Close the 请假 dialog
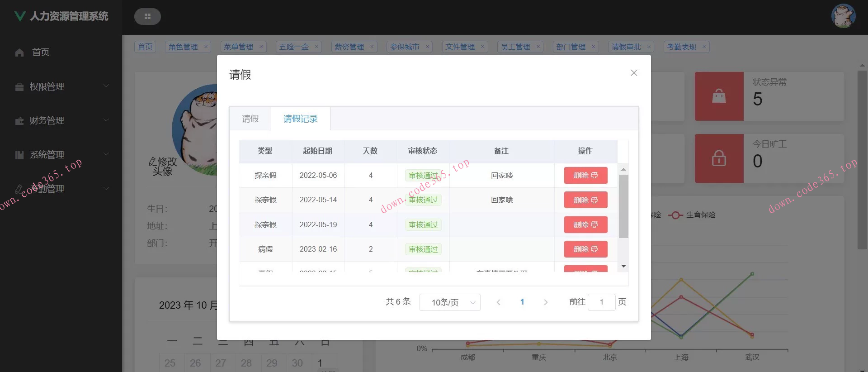Viewport: 868px width, 372px height. tap(634, 73)
